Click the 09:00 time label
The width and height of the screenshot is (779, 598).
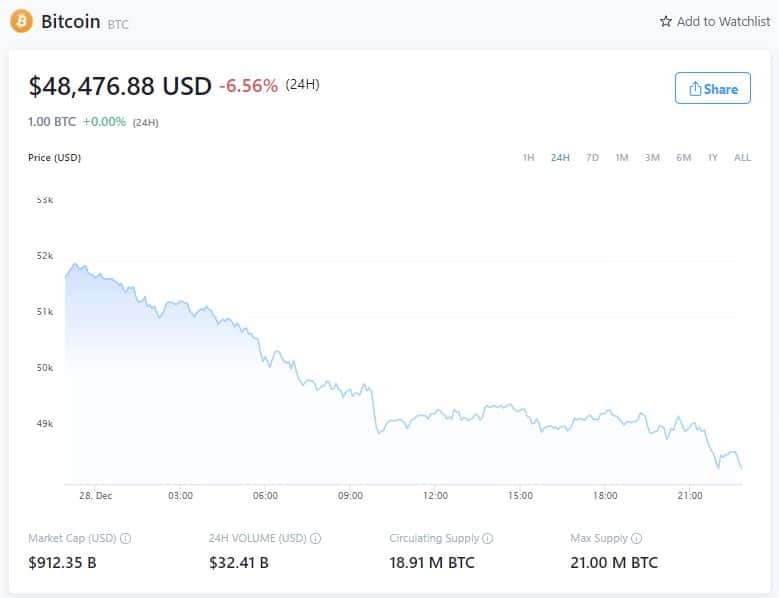350,496
